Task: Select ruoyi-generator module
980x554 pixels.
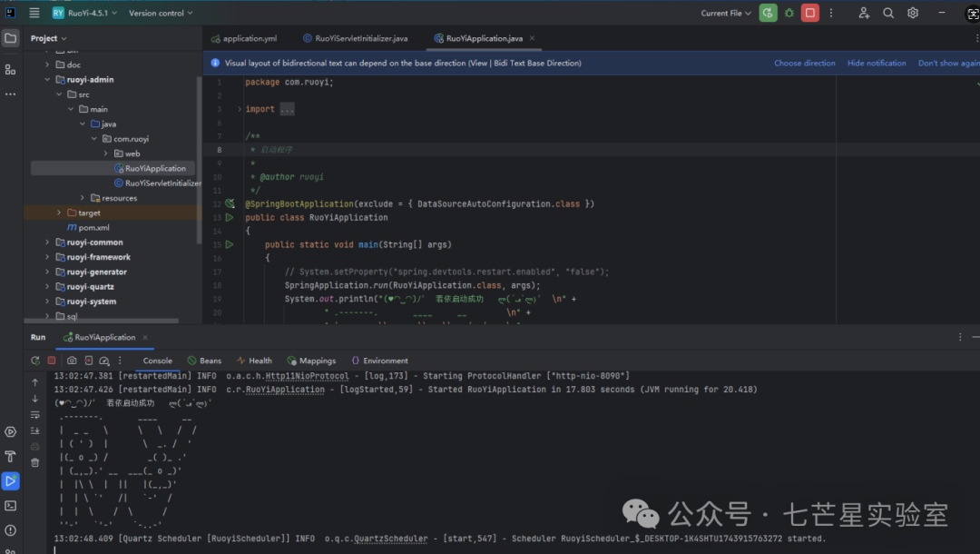Action: pos(92,272)
